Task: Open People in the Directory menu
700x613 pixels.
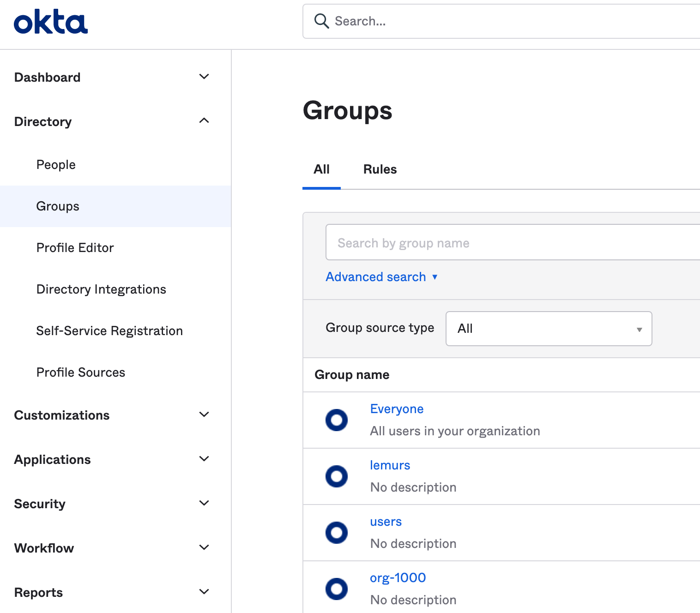Action: point(56,165)
